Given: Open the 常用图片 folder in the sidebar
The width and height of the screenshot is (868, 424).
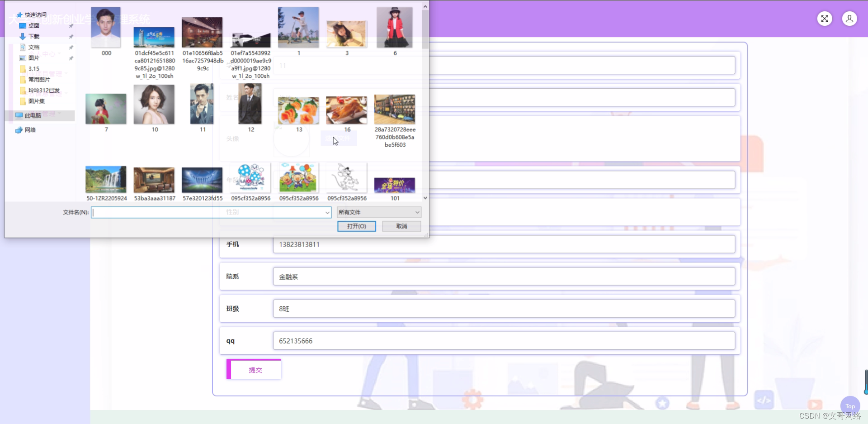Looking at the screenshot, I should coord(35,80).
